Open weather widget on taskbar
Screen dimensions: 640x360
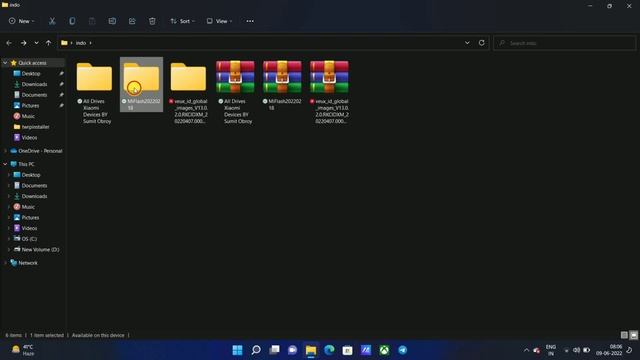coord(22,350)
